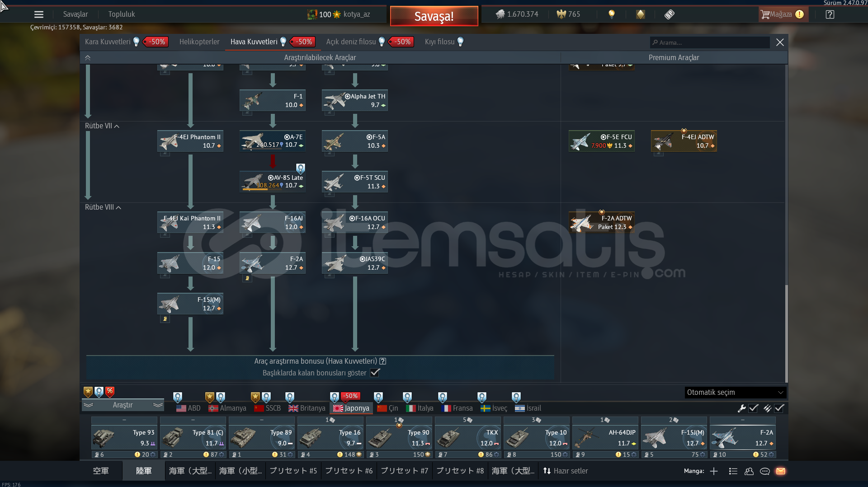Close the research tree window
The image size is (868, 487).
(780, 42)
